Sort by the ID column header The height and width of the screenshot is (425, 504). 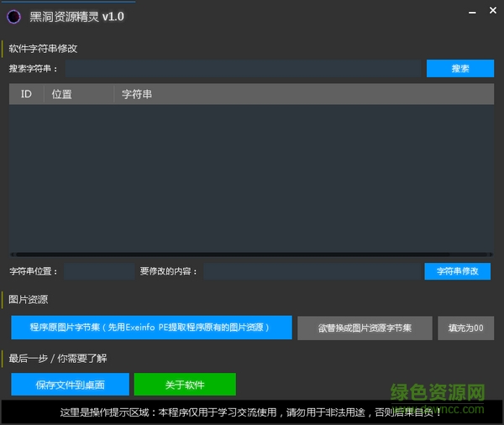(26, 94)
